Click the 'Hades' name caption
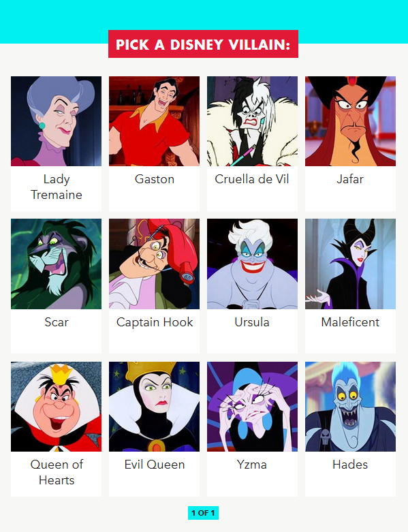 pos(350,465)
